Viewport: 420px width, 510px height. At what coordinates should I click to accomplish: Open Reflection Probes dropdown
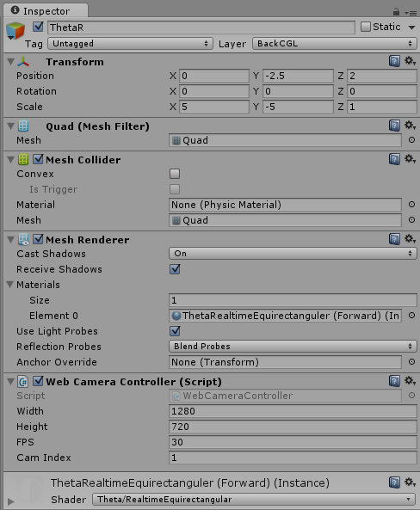[x=293, y=346]
